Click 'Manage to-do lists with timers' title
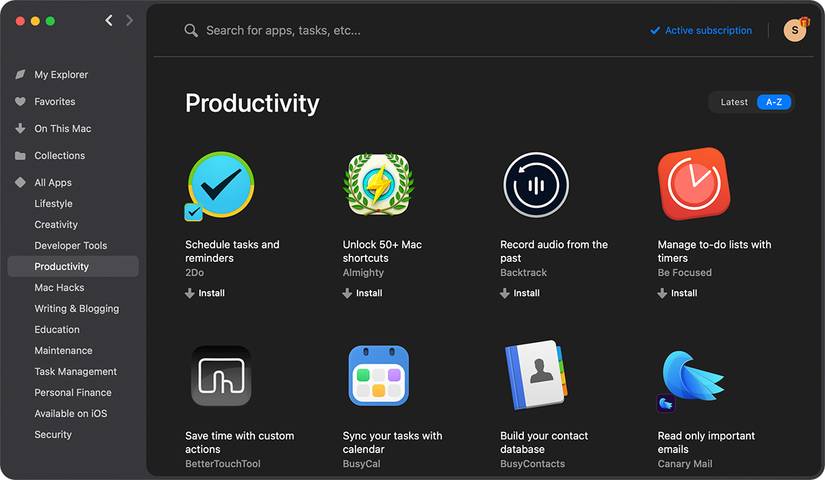 (x=714, y=251)
